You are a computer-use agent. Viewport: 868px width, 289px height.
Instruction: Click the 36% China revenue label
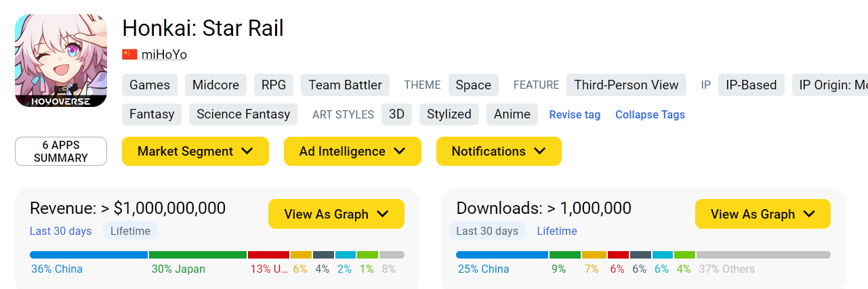point(57,269)
